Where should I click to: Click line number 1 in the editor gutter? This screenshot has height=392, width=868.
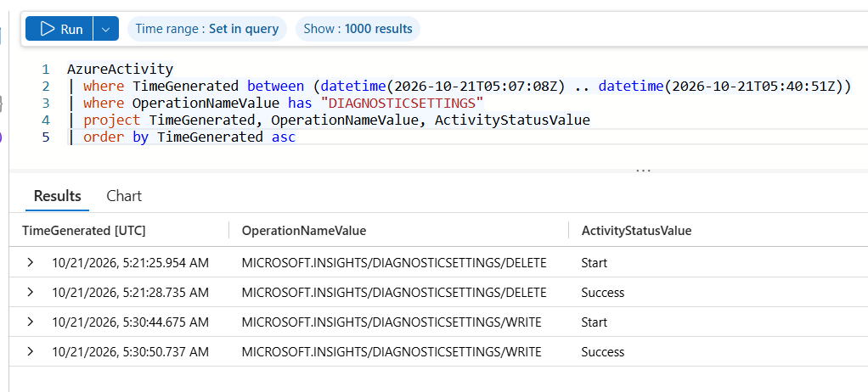(45, 70)
